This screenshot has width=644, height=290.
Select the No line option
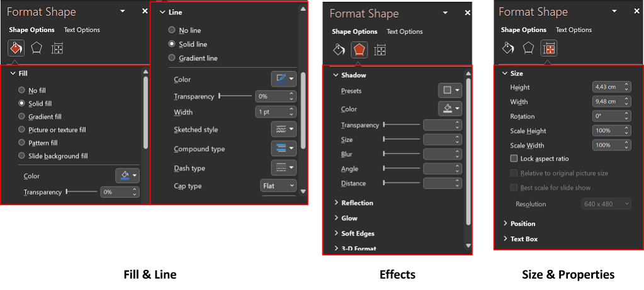coord(185,30)
